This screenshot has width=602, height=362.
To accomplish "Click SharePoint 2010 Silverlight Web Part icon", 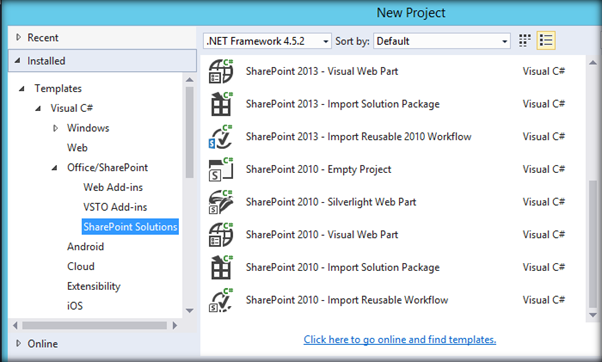I will [221, 202].
